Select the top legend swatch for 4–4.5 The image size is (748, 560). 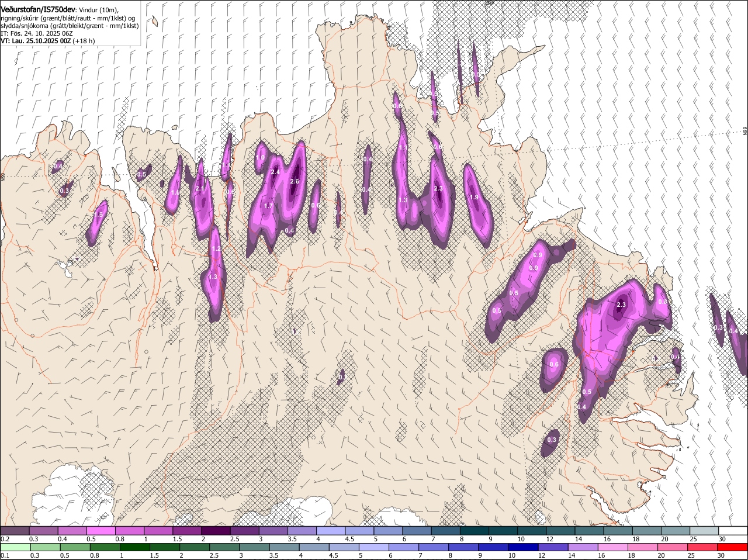331,530
